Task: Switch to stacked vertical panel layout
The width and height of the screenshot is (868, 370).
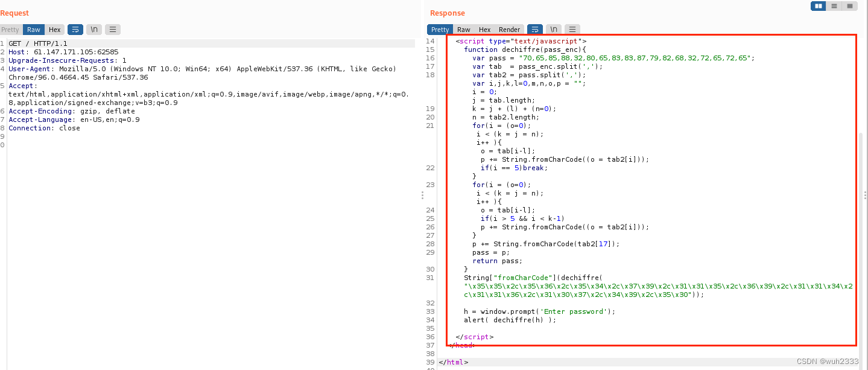Action: pos(834,5)
